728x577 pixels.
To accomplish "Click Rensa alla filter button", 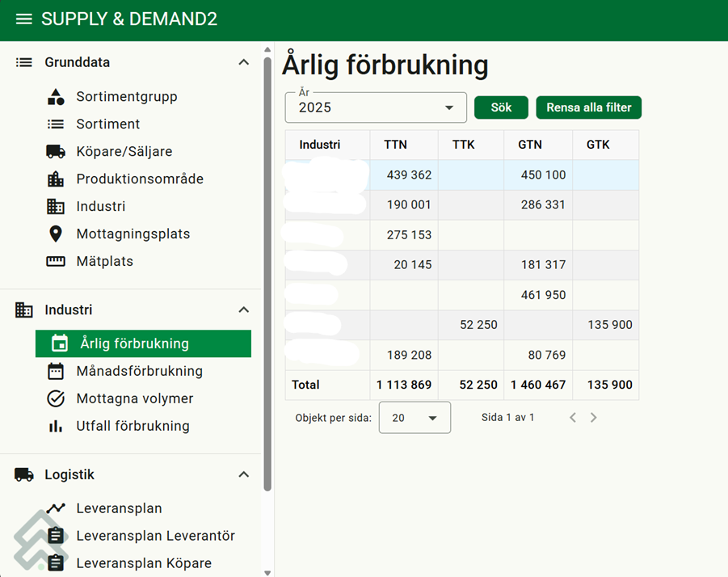I will point(588,107).
